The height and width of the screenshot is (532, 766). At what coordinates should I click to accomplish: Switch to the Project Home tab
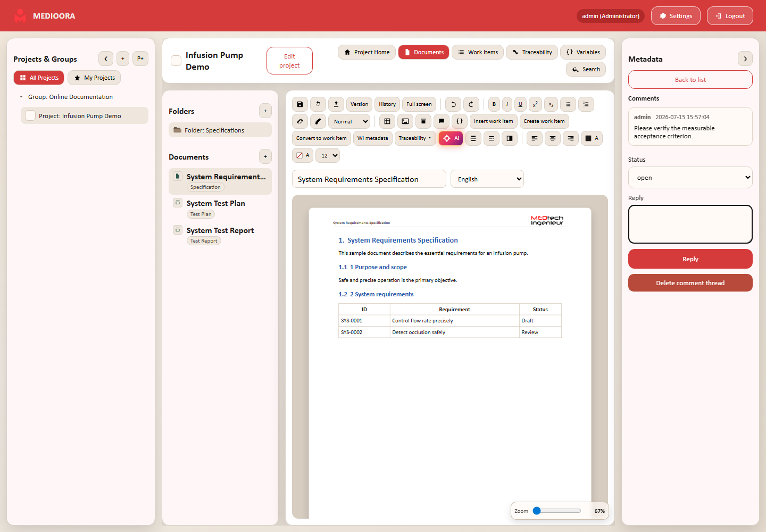click(x=367, y=52)
